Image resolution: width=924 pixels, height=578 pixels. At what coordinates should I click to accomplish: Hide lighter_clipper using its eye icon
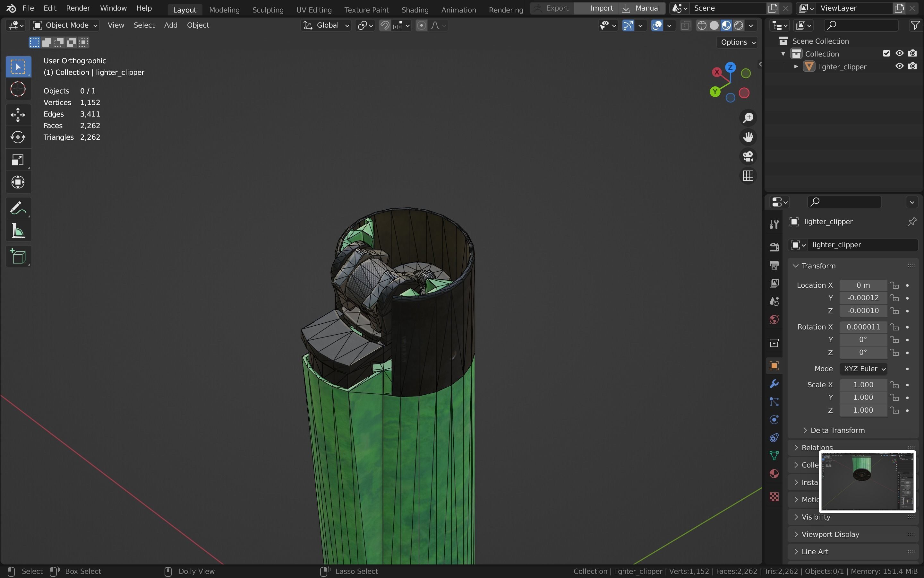click(x=899, y=66)
